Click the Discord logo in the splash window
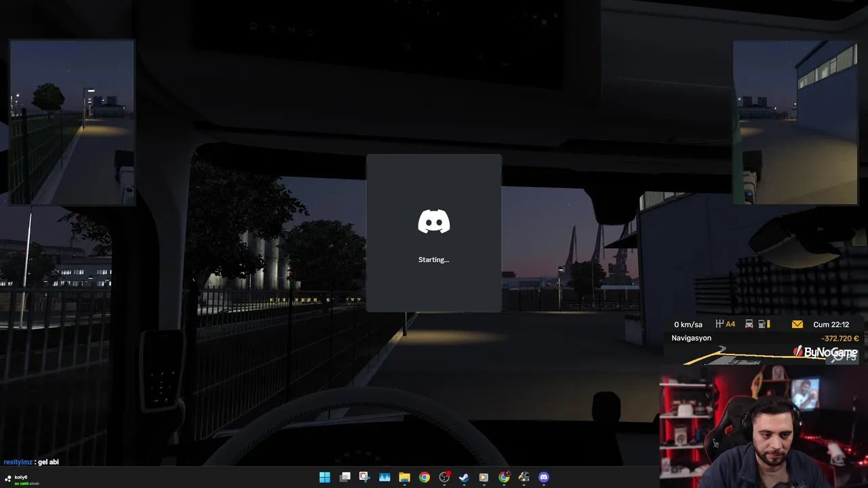 [434, 222]
